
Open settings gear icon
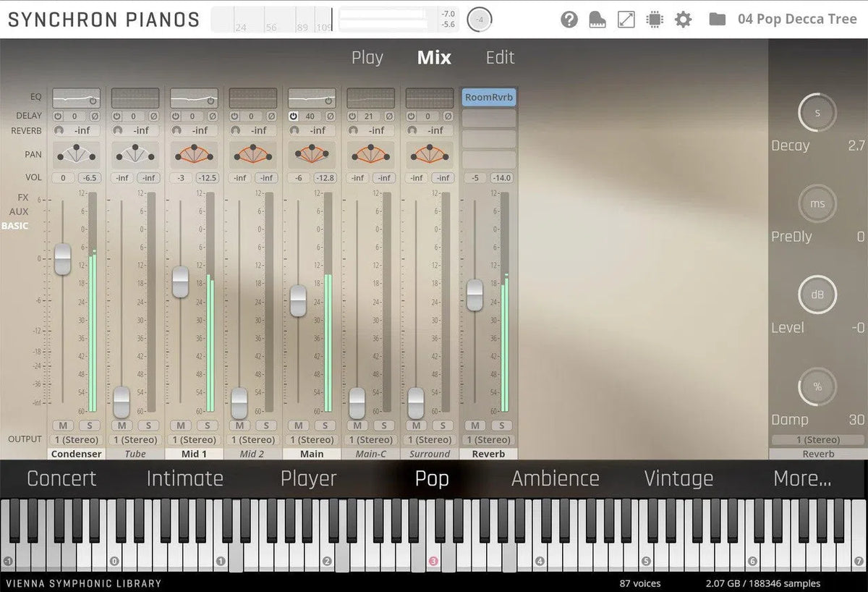coord(683,20)
